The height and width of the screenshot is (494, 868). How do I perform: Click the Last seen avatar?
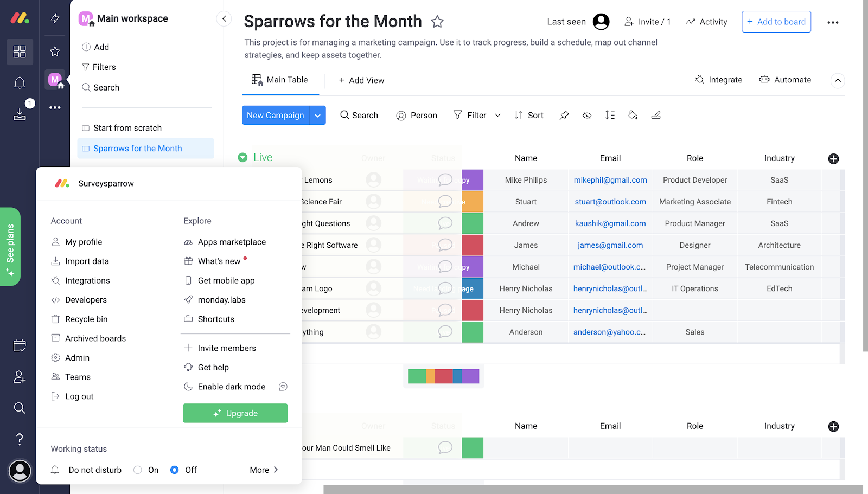(x=601, y=22)
